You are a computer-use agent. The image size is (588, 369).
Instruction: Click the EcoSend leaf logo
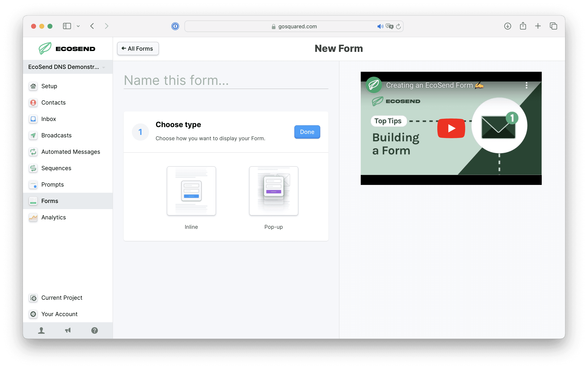pyautogui.click(x=45, y=48)
